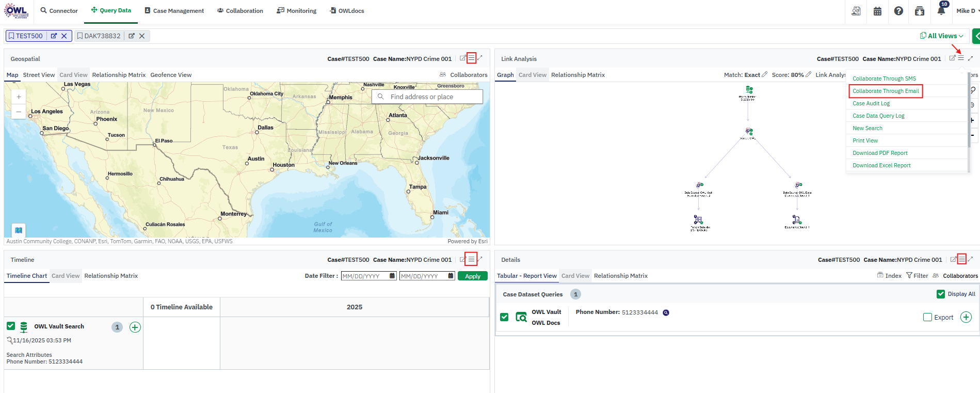Open the calendar icon in top bar

(877, 11)
